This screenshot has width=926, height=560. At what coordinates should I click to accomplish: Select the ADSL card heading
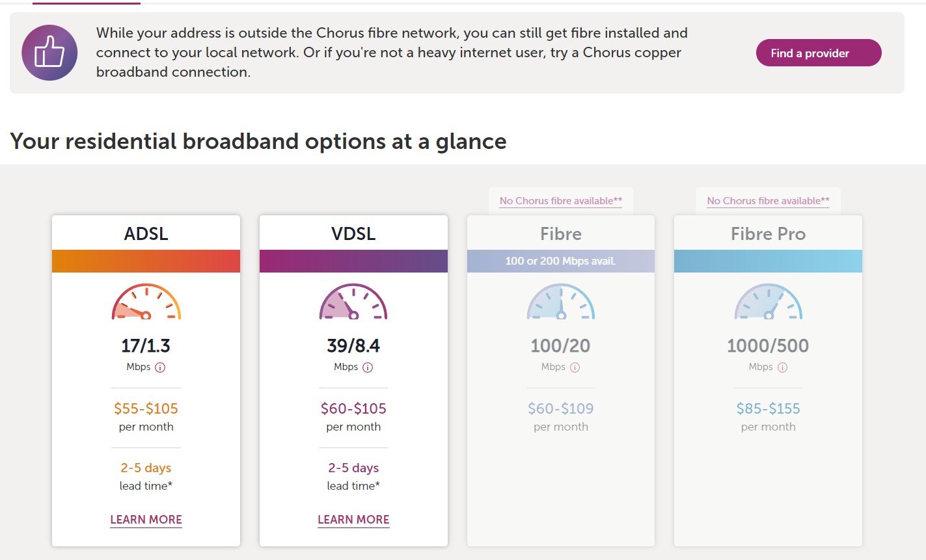(x=146, y=234)
